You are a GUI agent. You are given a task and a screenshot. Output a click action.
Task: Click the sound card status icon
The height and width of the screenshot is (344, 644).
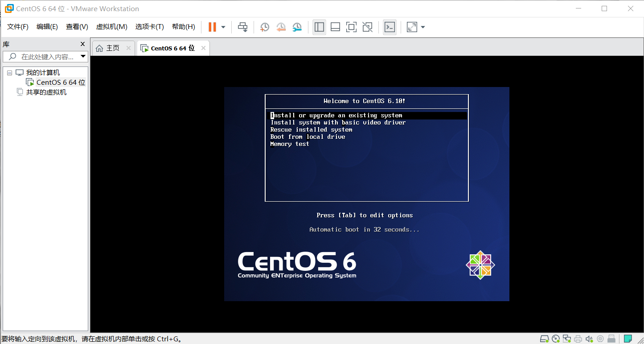[589, 339]
